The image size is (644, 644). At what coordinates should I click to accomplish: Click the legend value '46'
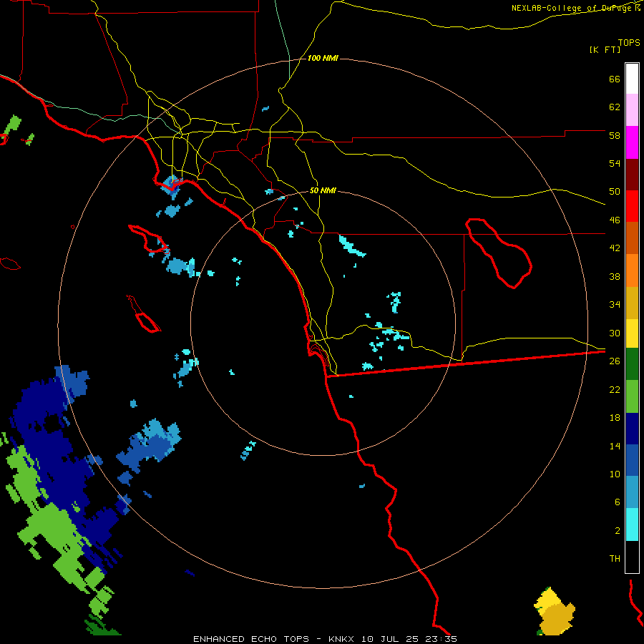pyautogui.click(x=615, y=220)
